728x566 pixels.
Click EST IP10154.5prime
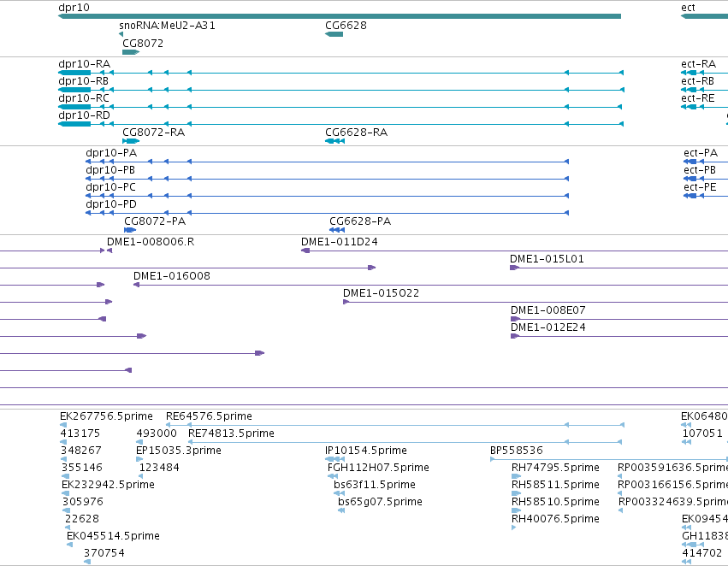click(334, 459)
